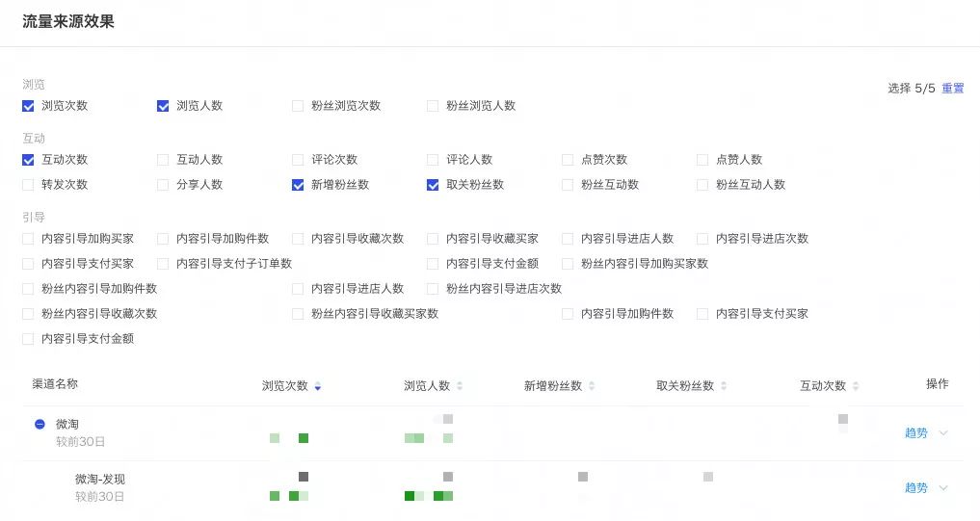Screen dimensions: 980x521
Task: Check the 内容引导加购买家 checkbox
Action: pos(28,239)
